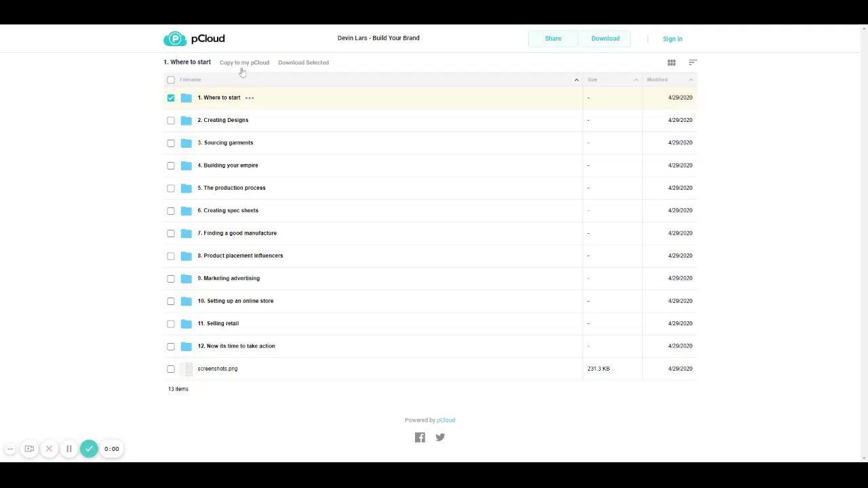Viewport: 868px width, 488px height.
Task: Click the folder icon for Setting up an online store
Action: pos(186,301)
